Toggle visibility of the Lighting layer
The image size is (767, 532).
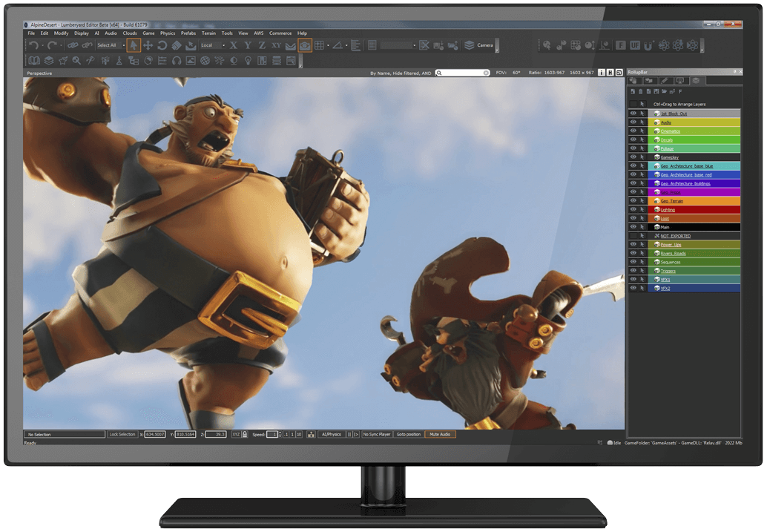coord(633,209)
